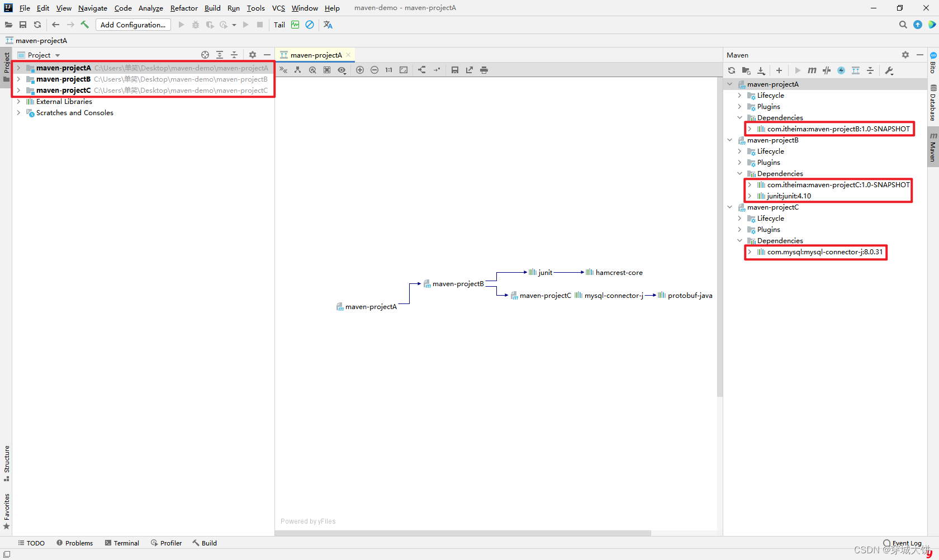The image size is (939, 560).
Task: Click the Open folder icon in main toolbar
Action: click(8, 25)
